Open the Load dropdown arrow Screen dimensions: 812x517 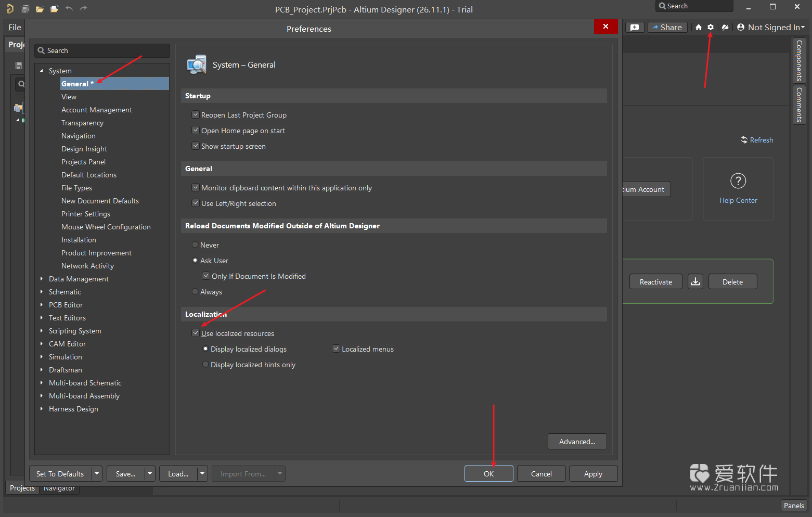[202, 474]
